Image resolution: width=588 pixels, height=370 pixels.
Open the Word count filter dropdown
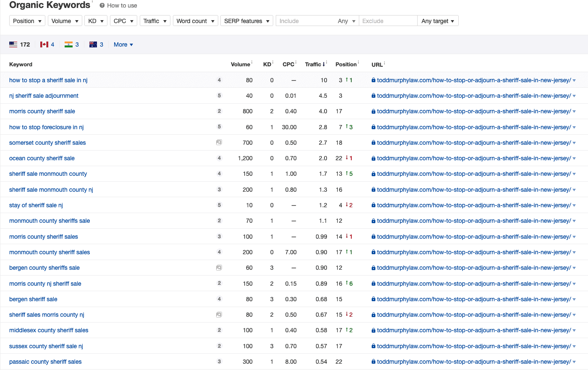coord(196,21)
